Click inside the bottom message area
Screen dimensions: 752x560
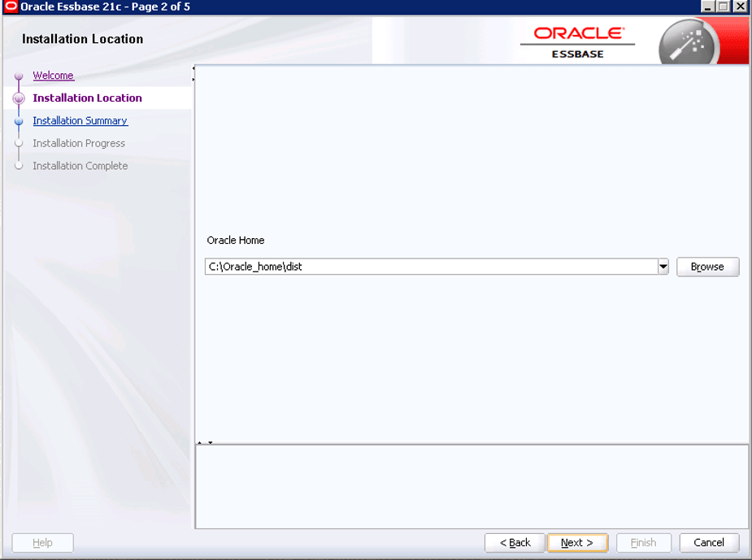click(x=472, y=487)
